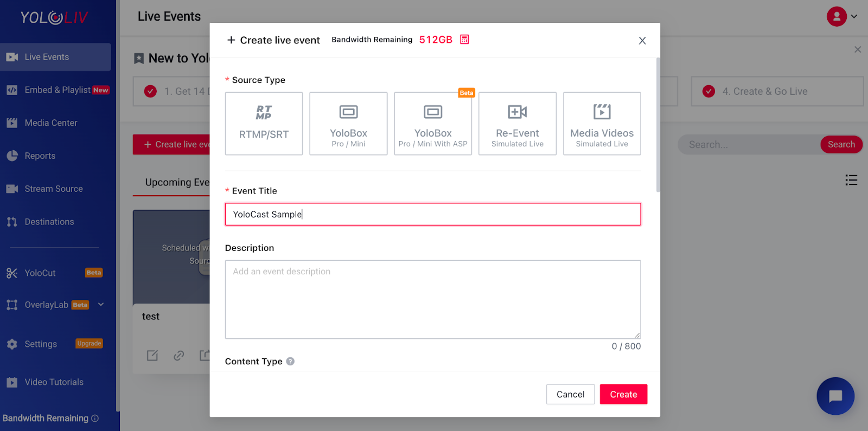Click the YoloCut scissors icon
The width and height of the screenshot is (868, 431).
pos(12,273)
